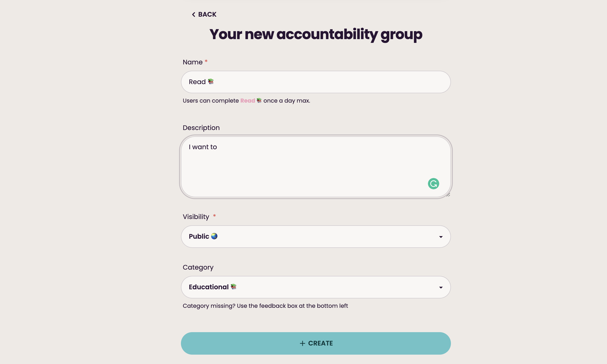
Task: Click the globe emoji next to Public
Action: pos(214,236)
